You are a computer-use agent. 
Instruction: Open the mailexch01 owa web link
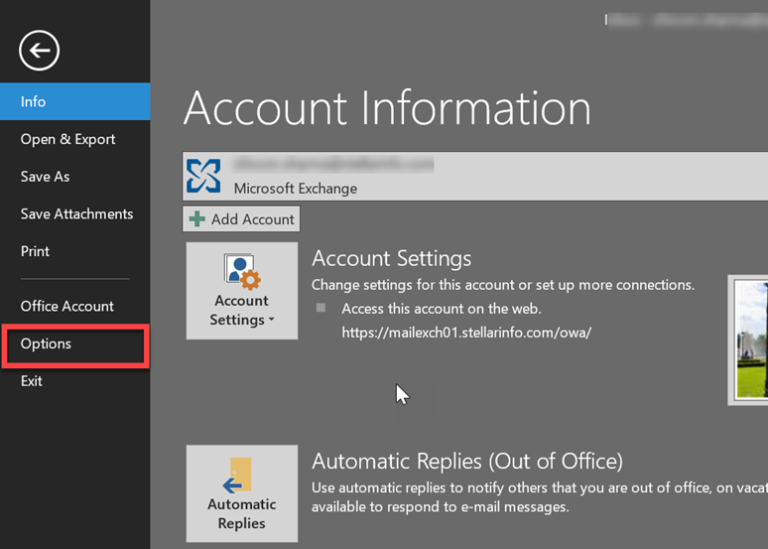[466, 333]
